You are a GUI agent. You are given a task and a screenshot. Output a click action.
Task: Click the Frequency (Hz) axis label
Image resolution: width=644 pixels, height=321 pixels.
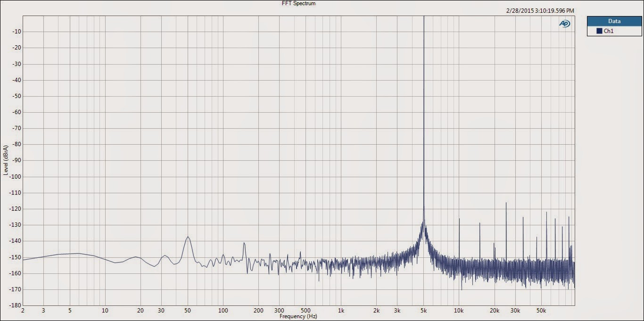[298, 316]
